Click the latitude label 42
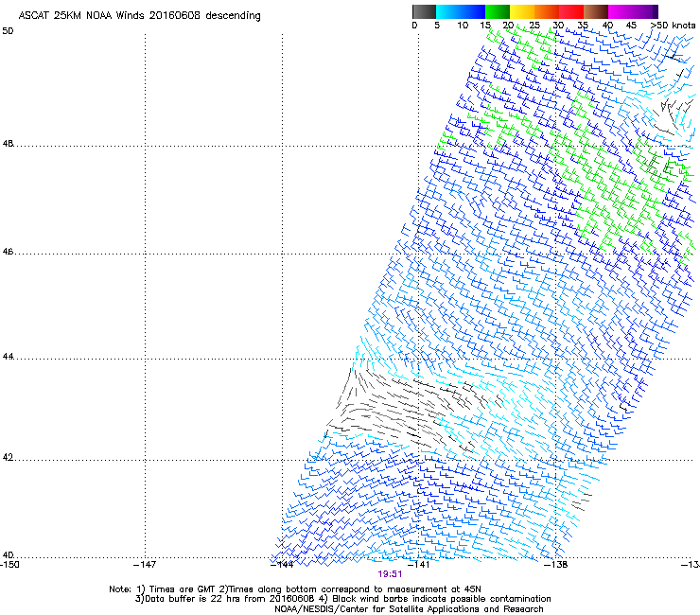 8,457
